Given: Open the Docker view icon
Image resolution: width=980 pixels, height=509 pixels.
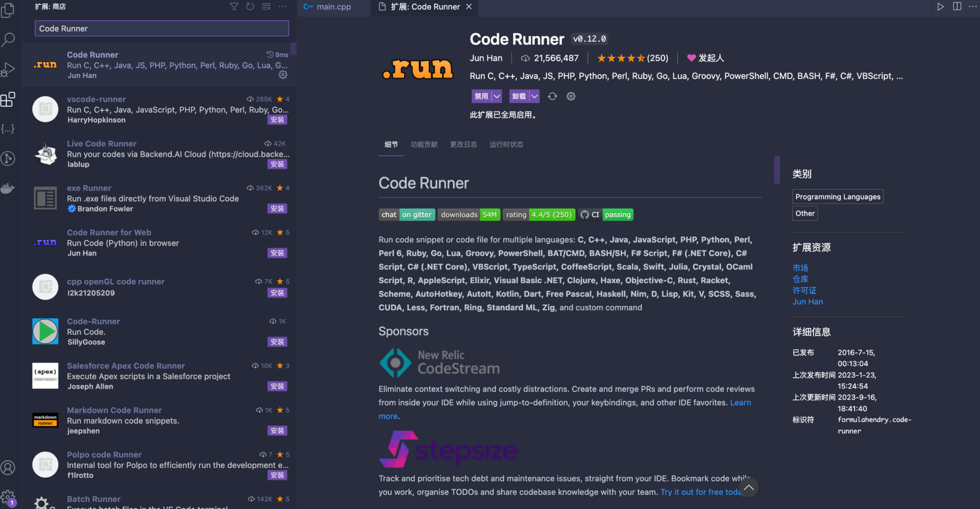Looking at the screenshot, I should tap(8, 188).
